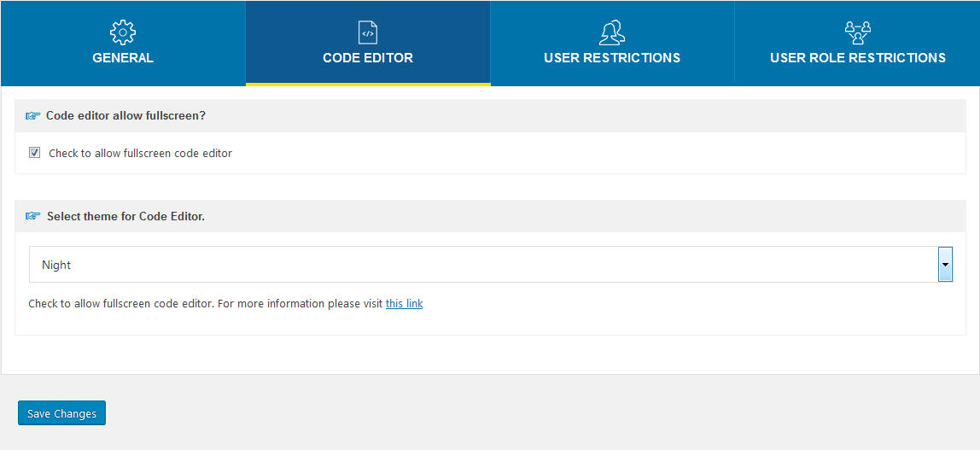The height and width of the screenshot is (450, 980).
Task: Click the yellow active-tab indicator bar
Action: tap(368, 84)
